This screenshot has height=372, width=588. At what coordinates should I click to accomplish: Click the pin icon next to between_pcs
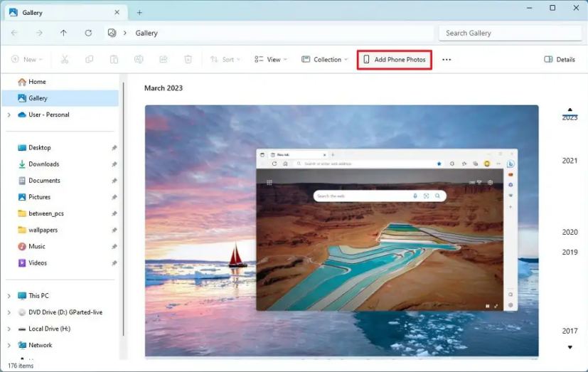coord(114,214)
